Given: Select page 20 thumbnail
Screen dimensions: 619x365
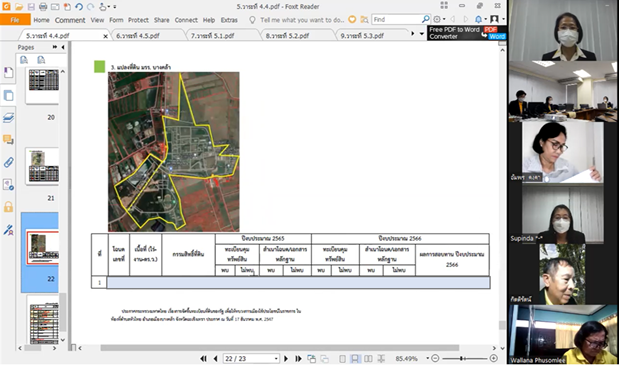Looking at the screenshot, I should point(43,85).
